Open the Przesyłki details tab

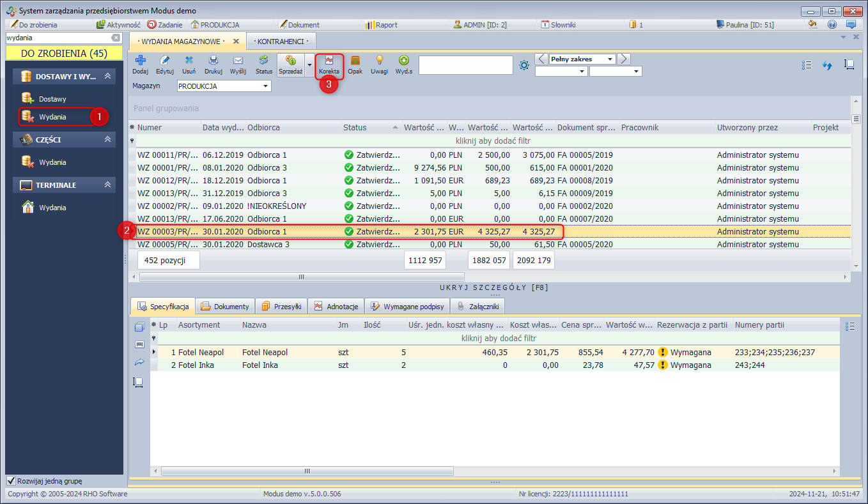click(281, 307)
